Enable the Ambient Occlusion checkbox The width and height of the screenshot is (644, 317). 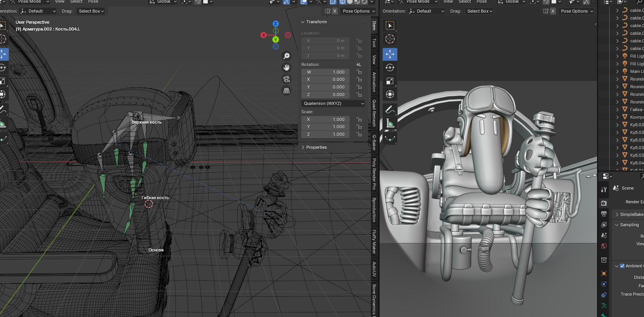tap(622, 266)
